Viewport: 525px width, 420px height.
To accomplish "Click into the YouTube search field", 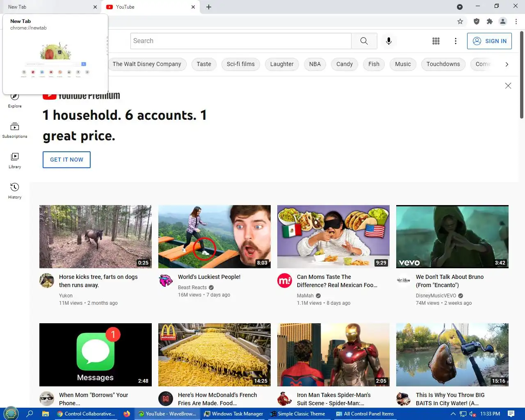I will point(241,41).
